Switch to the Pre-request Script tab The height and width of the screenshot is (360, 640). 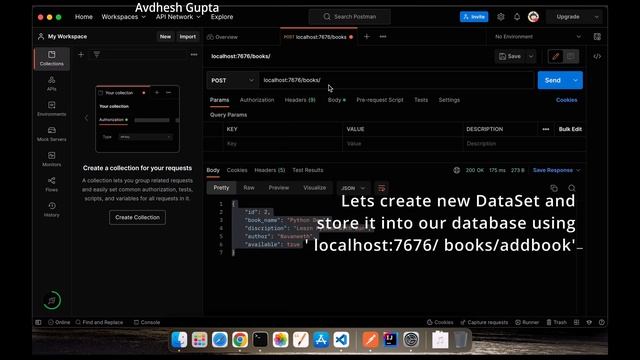(x=380, y=100)
